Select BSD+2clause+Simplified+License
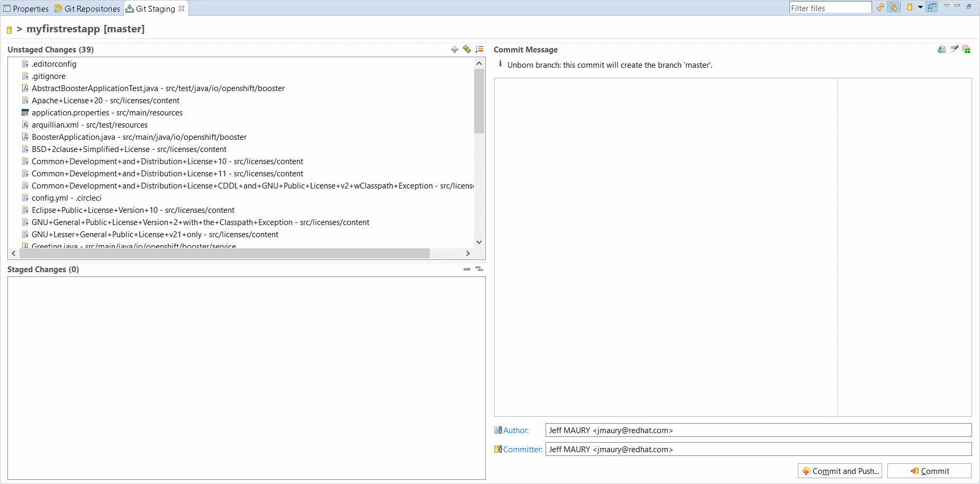 coord(129,149)
